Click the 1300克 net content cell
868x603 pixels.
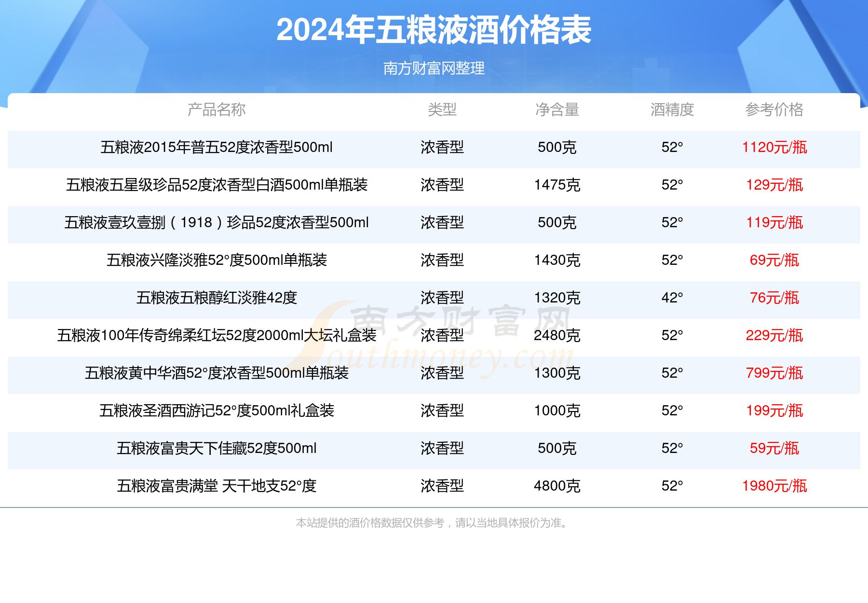coord(557,373)
